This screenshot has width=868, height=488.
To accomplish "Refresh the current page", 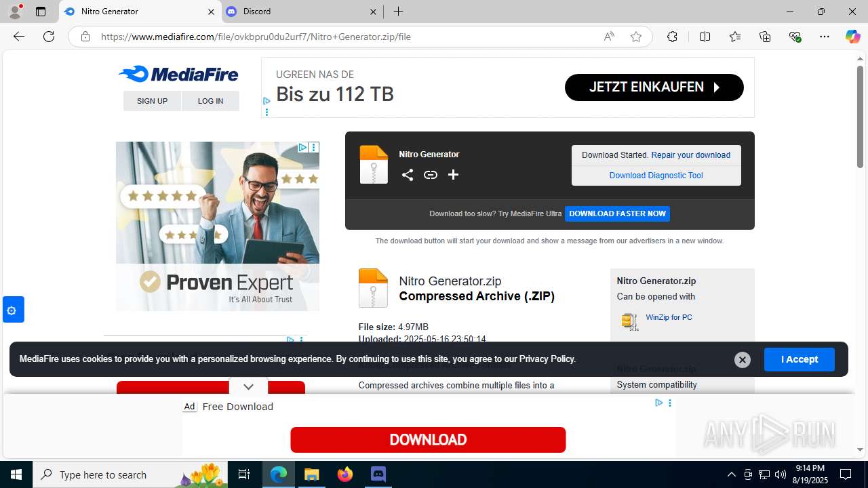I will 49,37.
